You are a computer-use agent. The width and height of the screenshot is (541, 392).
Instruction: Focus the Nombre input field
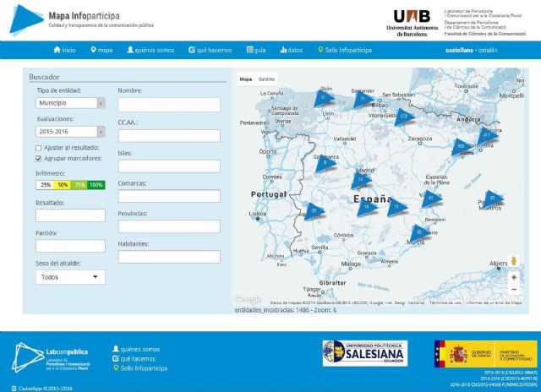click(x=169, y=105)
